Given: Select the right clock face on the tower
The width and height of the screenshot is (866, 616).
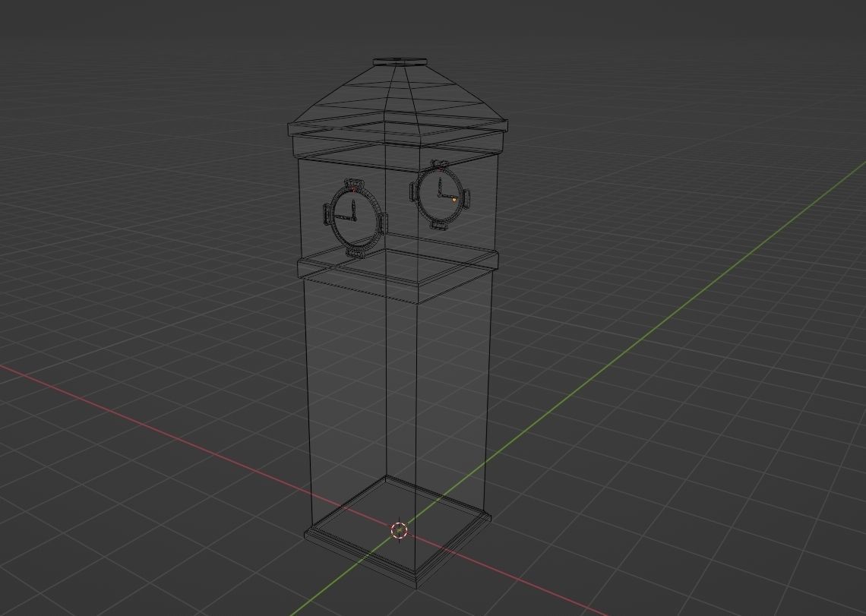Looking at the screenshot, I should coord(440,194).
